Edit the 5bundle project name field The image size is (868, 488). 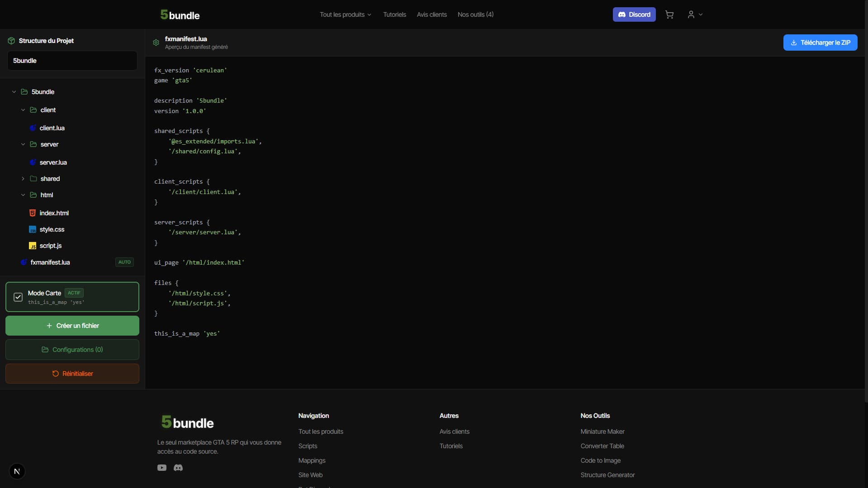click(72, 61)
